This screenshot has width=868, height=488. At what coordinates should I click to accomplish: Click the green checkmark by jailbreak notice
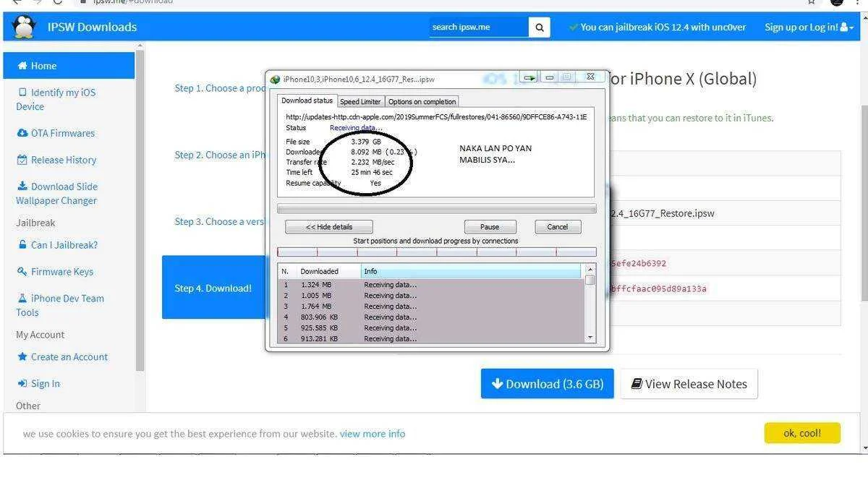(574, 27)
